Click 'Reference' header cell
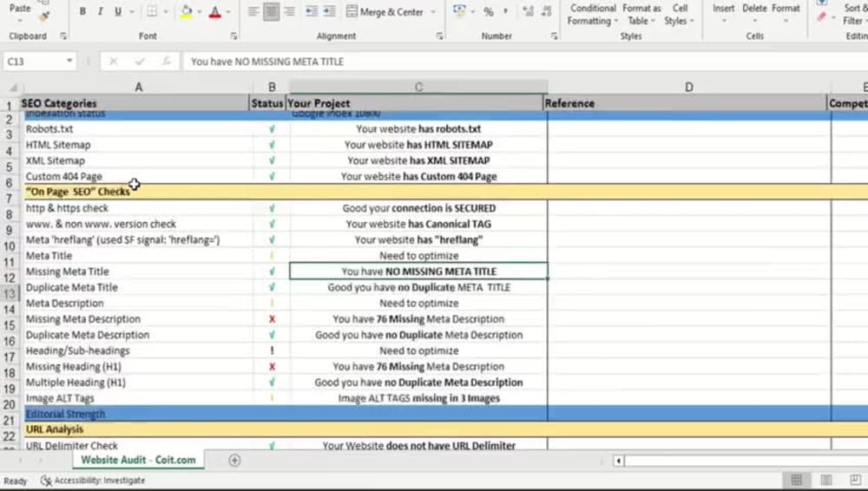Image resolution: width=868 pixels, height=491 pixels. point(685,103)
